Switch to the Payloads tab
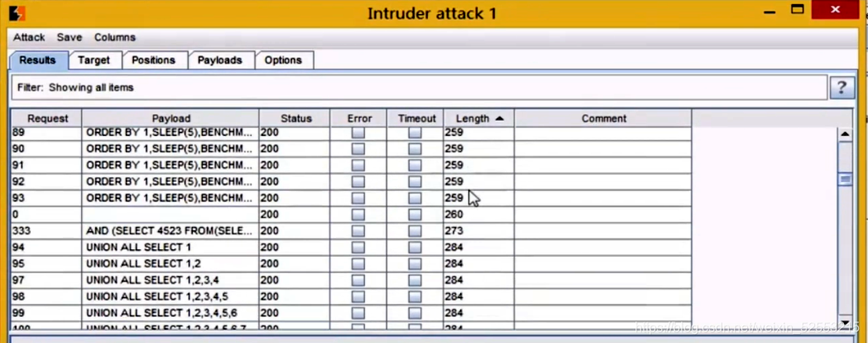868x343 pixels. [x=220, y=60]
